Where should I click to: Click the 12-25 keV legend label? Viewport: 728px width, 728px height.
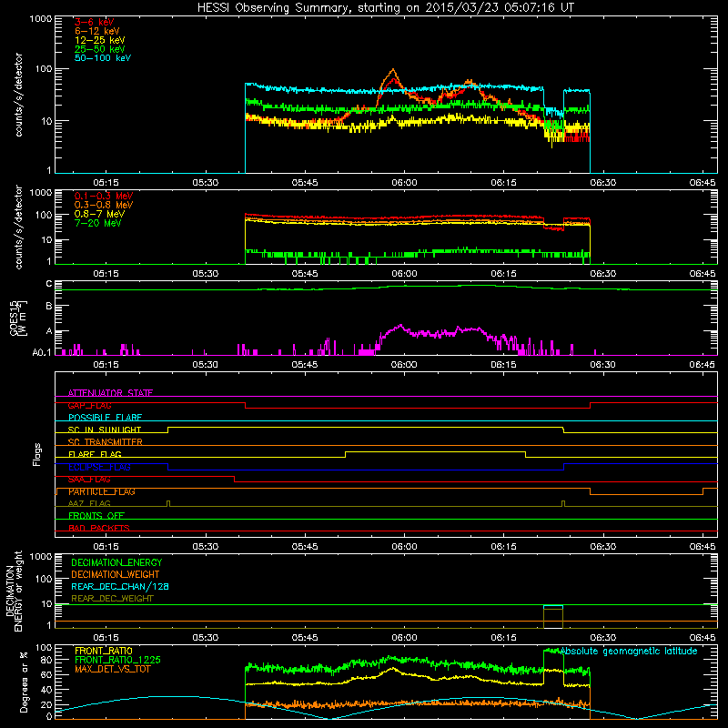tap(100, 40)
